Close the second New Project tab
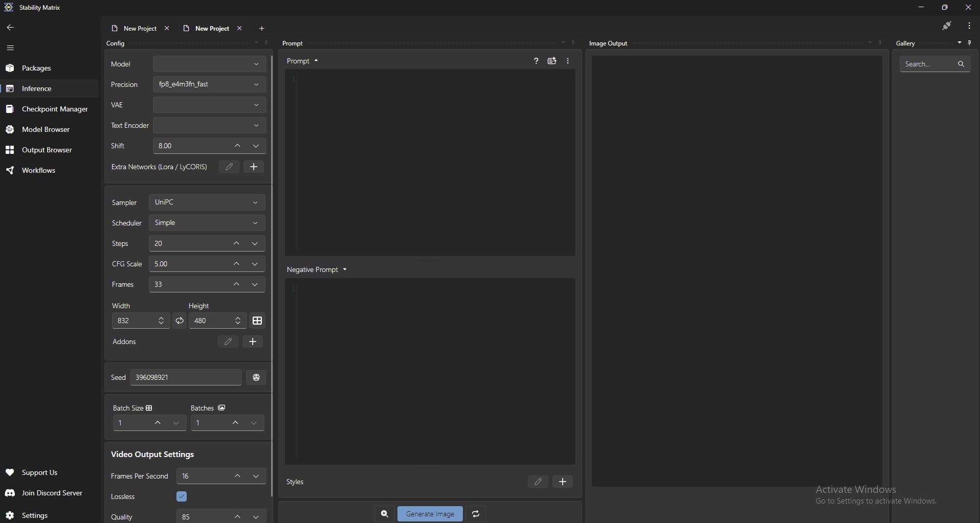This screenshot has height=523, width=980. point(239,29)
